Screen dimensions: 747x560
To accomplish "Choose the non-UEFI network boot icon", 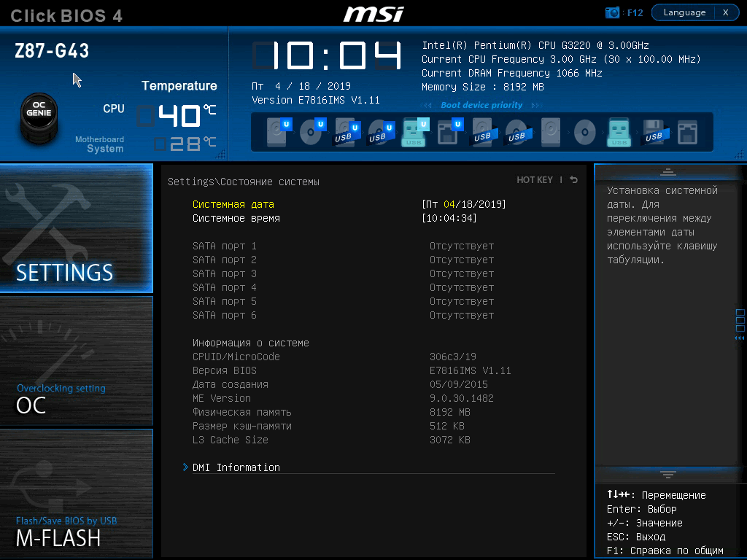I will pyautogui.click(x=687, y=132).
